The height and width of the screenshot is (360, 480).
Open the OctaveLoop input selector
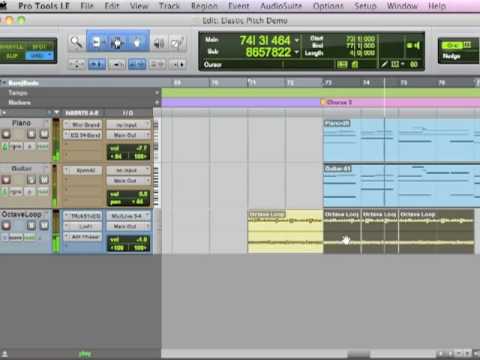[x=128, y=216]
